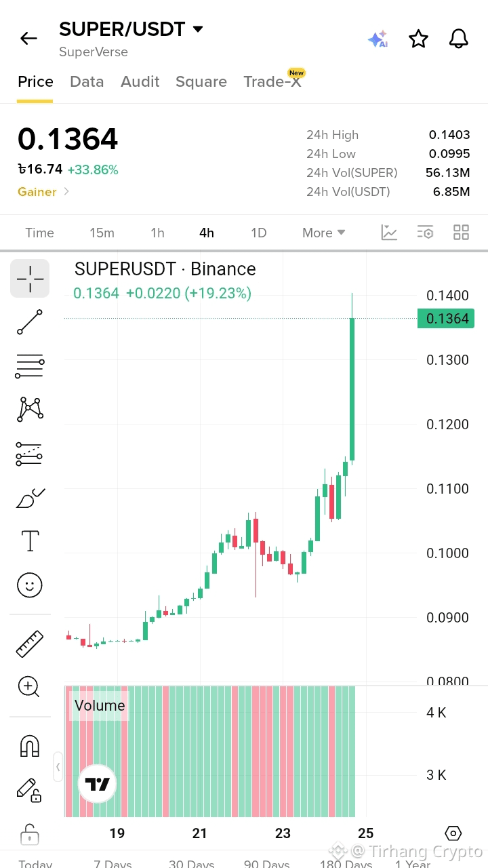Tap the 24h High value 0.1403

449,135
